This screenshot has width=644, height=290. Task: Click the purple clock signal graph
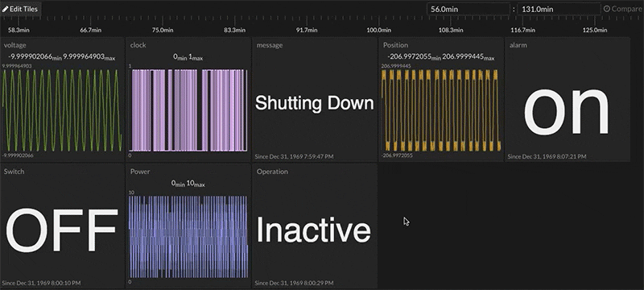(x=189, y=110)
